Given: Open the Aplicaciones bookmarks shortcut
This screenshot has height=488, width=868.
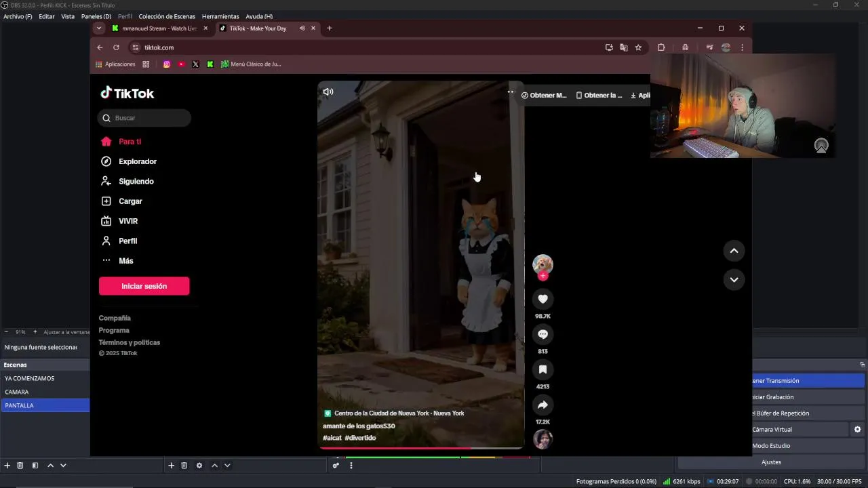Looking at the screenshot, I should (x=115, y=64).
